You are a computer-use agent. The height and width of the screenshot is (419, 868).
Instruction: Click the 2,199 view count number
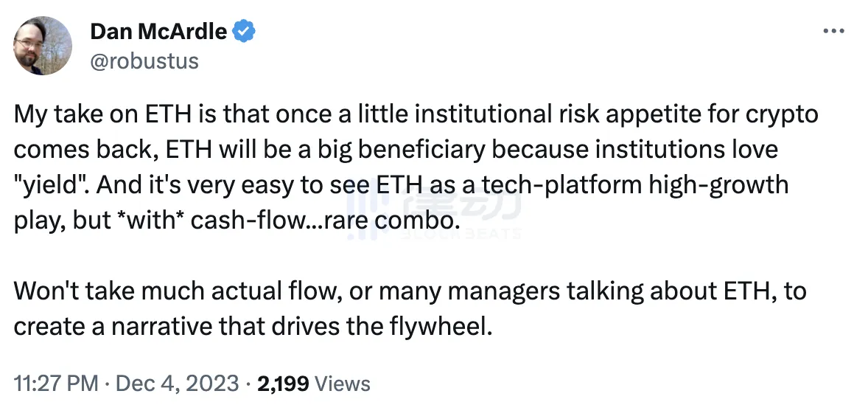click(282, 384)
